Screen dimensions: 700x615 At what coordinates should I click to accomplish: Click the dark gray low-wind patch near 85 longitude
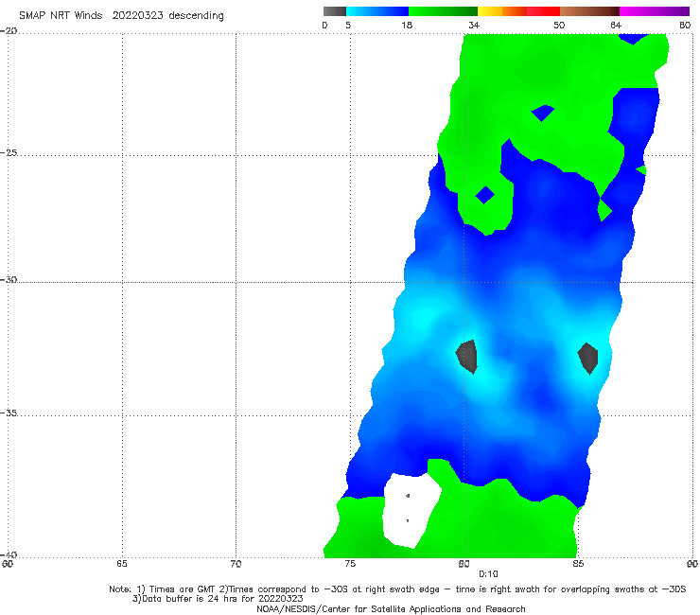click(588, 359)
